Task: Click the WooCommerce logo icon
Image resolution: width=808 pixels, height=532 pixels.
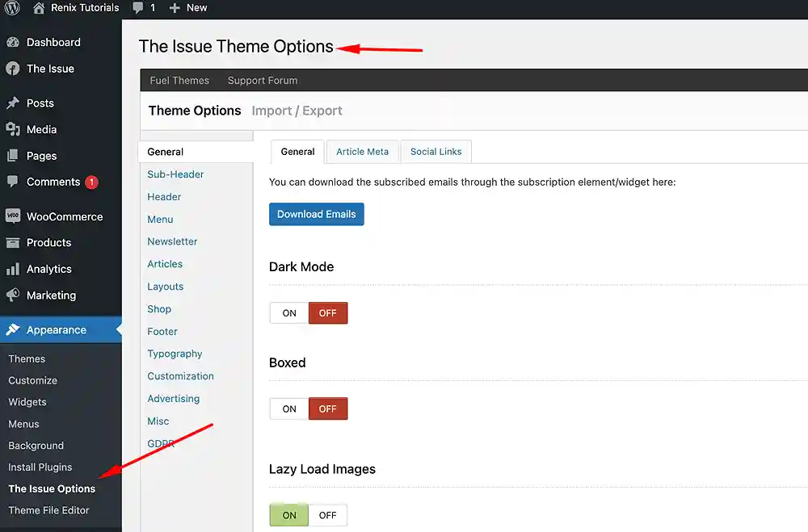Action: point(13,216)
